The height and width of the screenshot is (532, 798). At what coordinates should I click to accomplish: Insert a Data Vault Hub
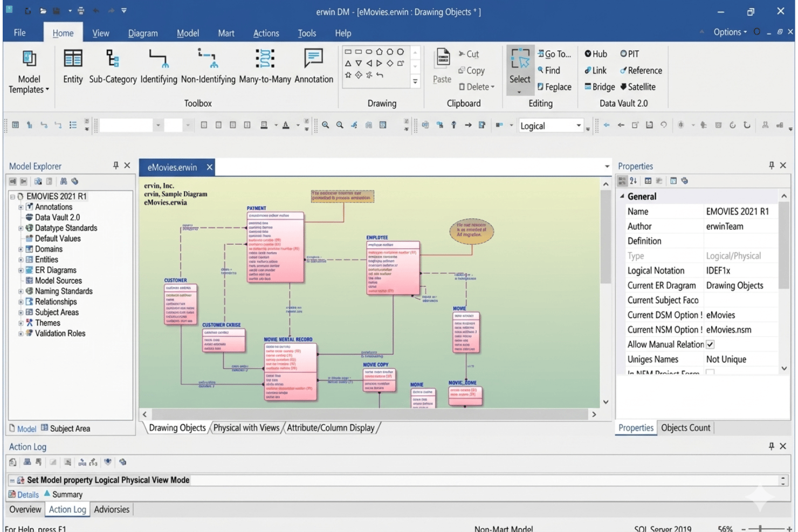pos(596,54)
